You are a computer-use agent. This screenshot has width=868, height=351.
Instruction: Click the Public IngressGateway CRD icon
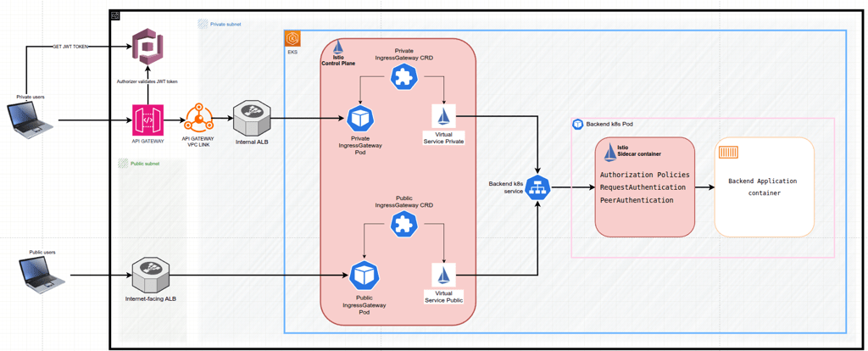pos(403,224)
